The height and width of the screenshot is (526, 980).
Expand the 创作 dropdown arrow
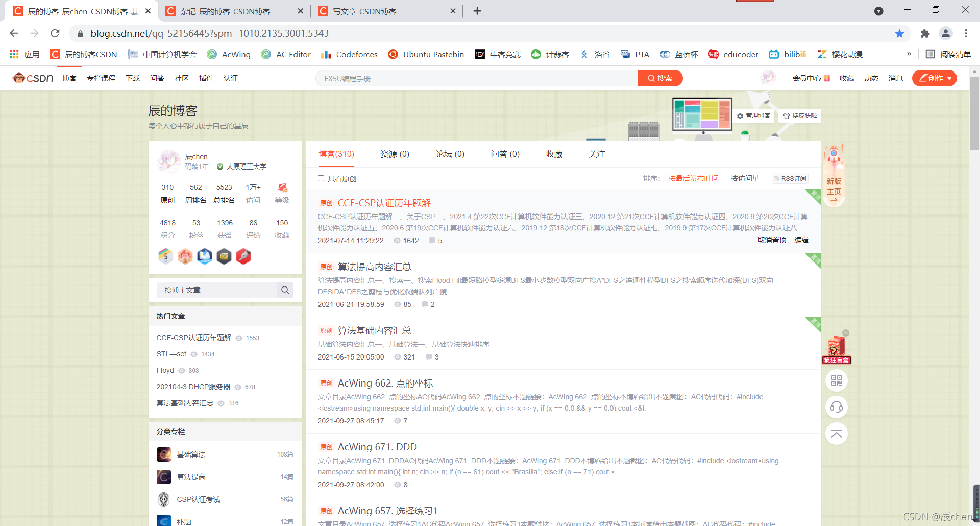point(949,78)
